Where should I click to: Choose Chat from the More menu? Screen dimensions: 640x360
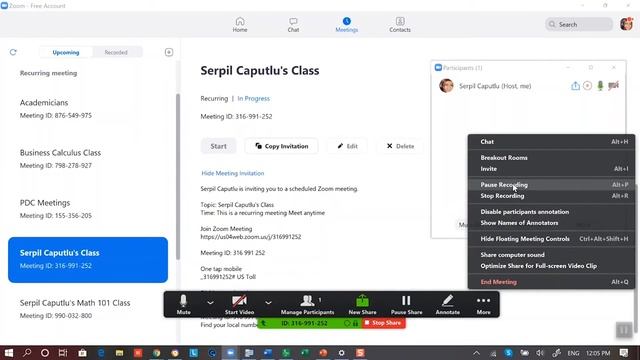(x=551, y=142)
